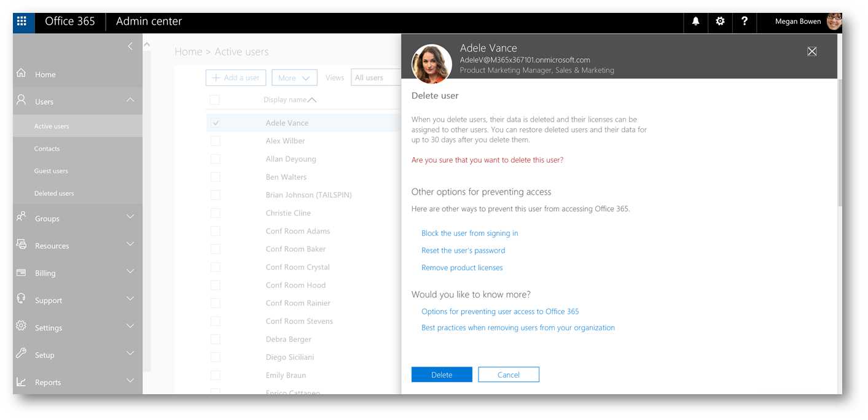Select Guest users in sidebar
868x420 pixels.
pos(77,171)
